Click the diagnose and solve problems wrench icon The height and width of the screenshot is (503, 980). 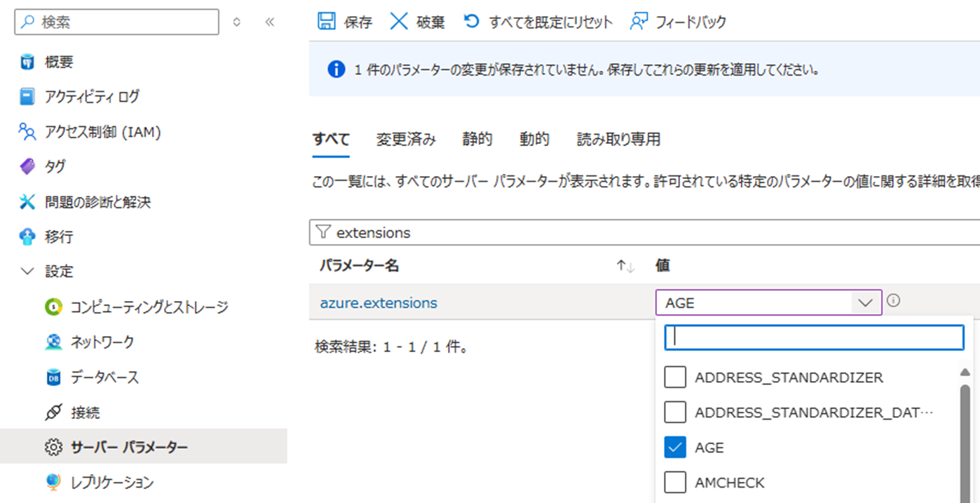(27, 202)
